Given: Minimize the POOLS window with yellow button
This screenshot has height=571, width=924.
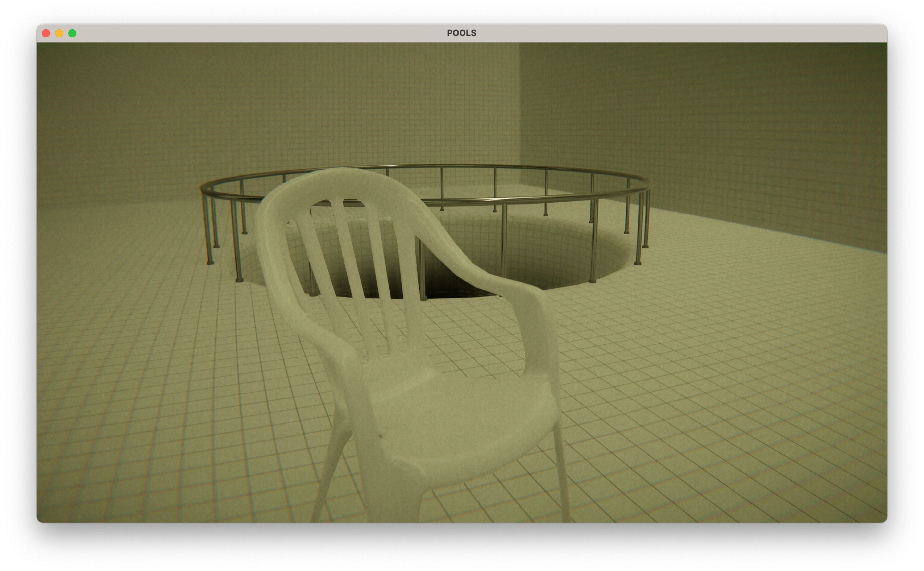Looking at the screenshot, I should pyautogui.click(x=59, y=33).
